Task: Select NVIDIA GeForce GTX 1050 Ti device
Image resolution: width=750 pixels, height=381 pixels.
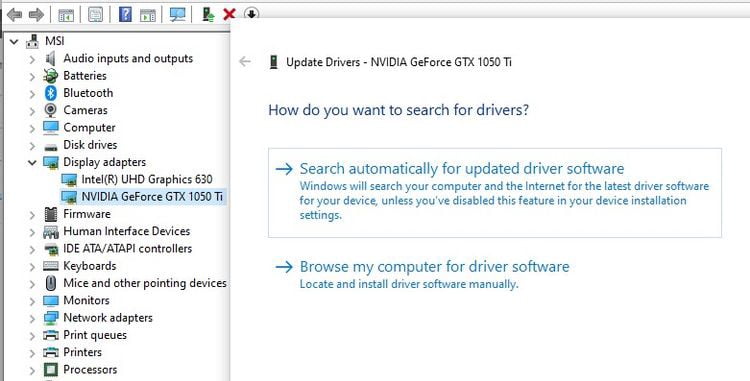Action: (152, 196)
